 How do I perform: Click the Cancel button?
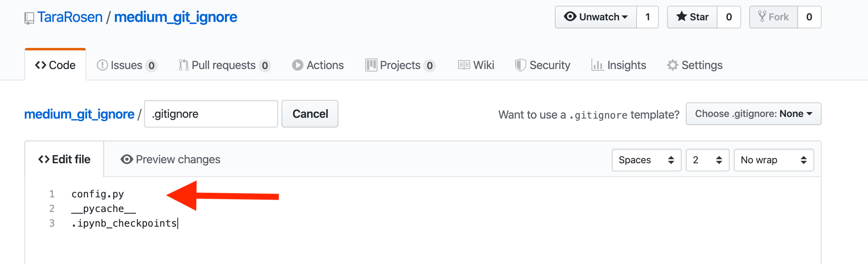pyautogui.click(x=310, y=114)
